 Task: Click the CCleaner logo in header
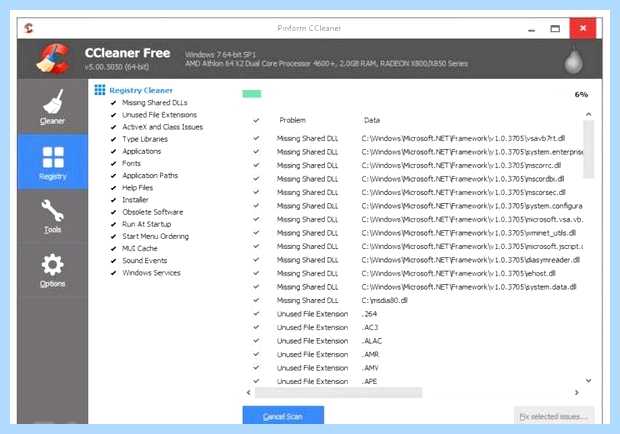click(53, 58)
